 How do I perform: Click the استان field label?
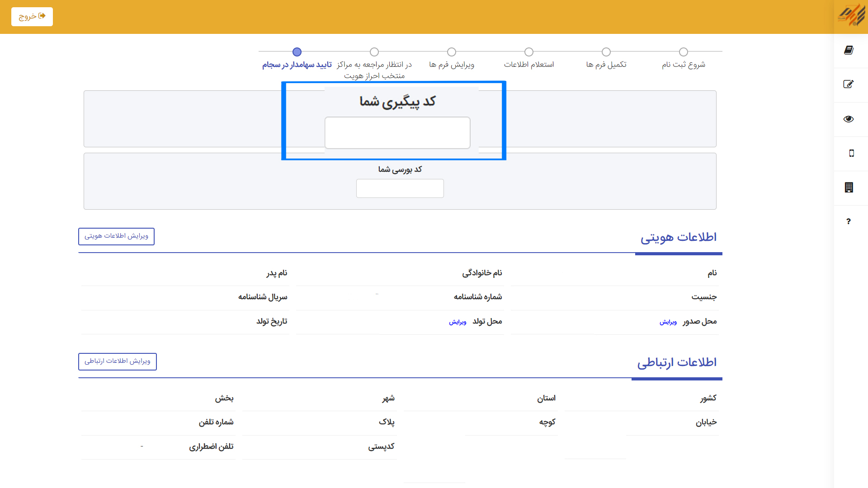pyautogui.click(x=546, y=399)
